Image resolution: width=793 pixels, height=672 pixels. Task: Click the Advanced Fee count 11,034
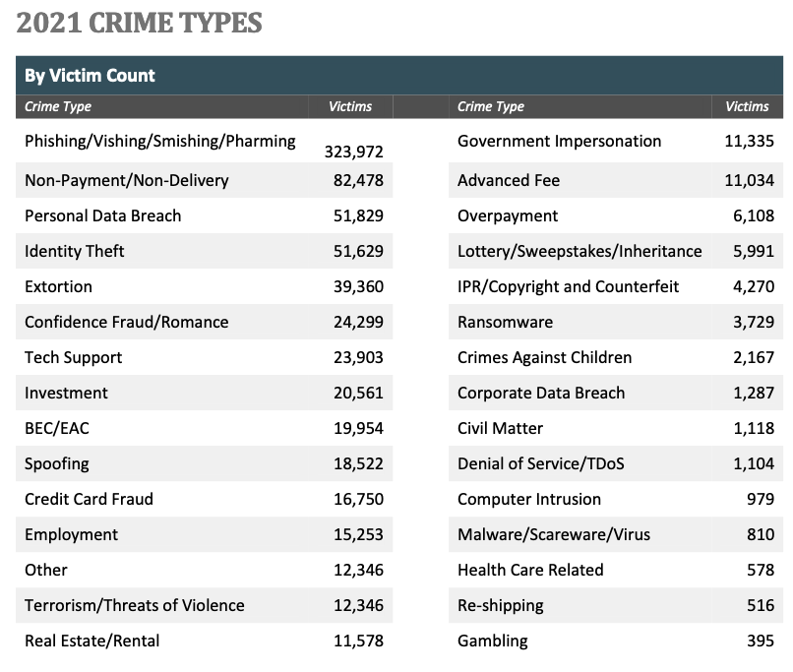pyautogui.click(x=749, y=180)
